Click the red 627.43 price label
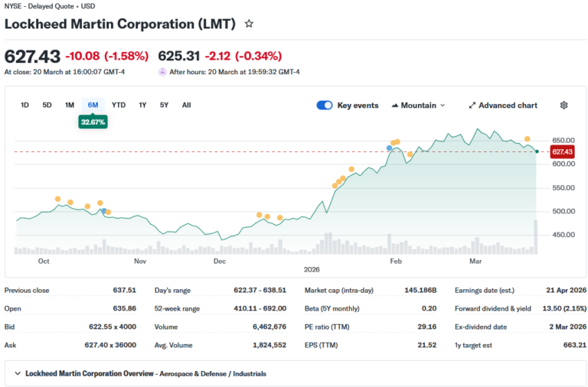Image resolution: width=588 pixels, height=387 pixels. (562, 151)
